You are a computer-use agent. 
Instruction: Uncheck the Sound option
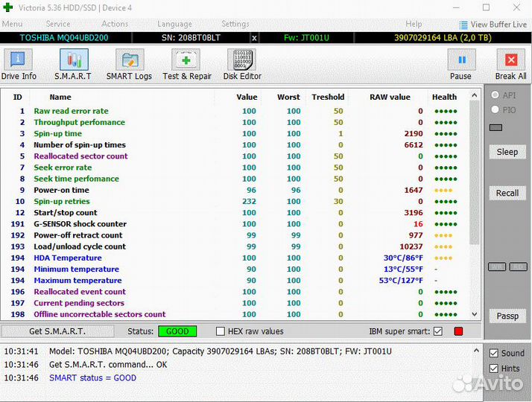click(x=494, y=353)
